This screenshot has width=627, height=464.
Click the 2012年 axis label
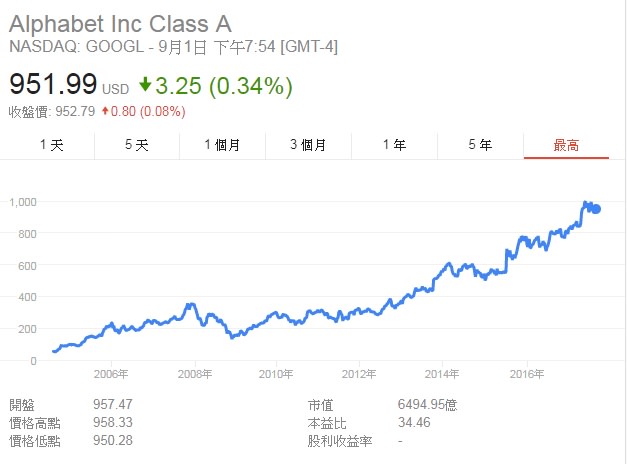[359, 374]
